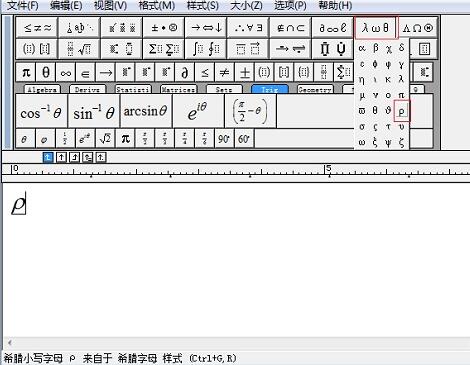Insert eta from the Greek palette
This screenshot has height=365, width=470.
[x=362, y=80]
